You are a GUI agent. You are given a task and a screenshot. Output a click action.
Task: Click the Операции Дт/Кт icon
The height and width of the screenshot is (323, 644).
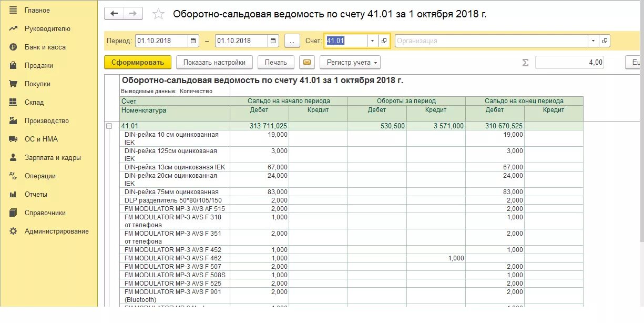click(x=13, y=176)
